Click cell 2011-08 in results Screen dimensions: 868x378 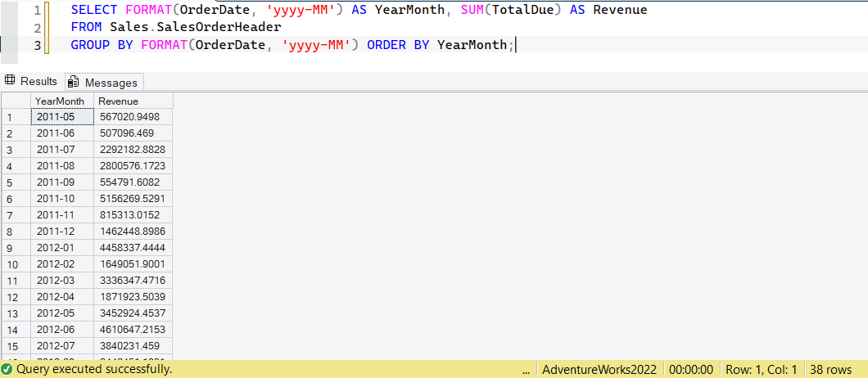(x=62, y=165)
